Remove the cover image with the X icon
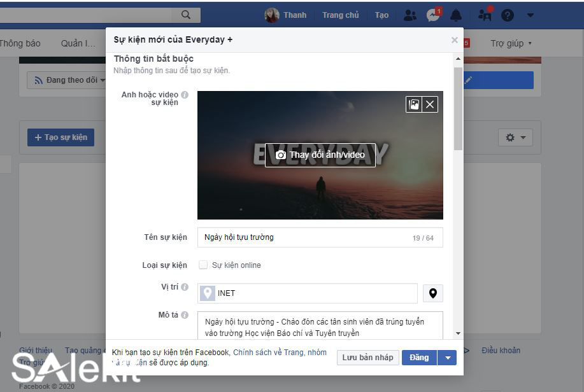The image size is (584, 392). (x=431, y=104)
